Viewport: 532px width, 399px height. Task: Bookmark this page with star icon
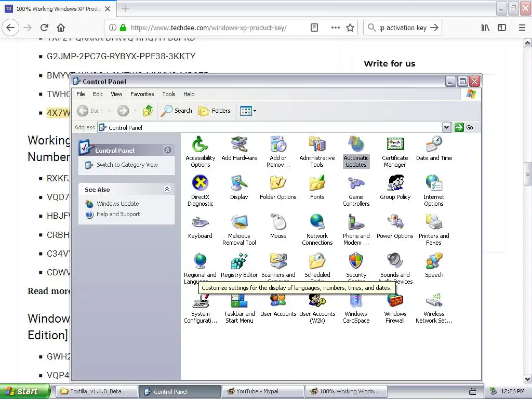click(x=350, y=28)
